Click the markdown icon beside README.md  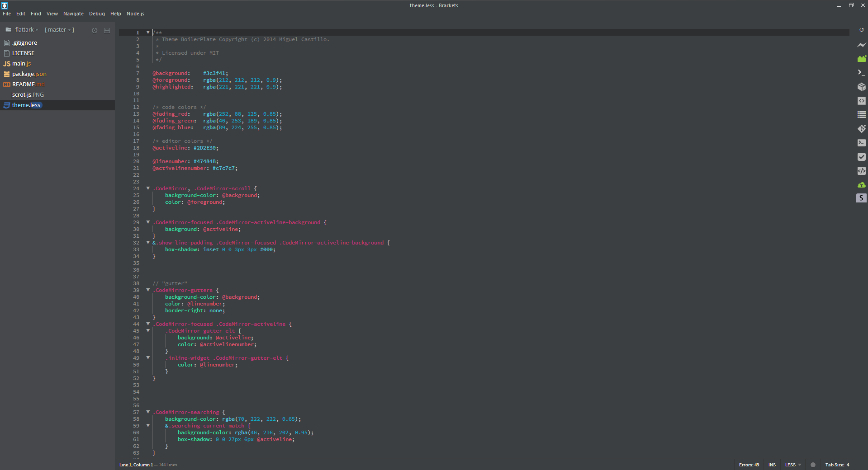tap(7, 85)
